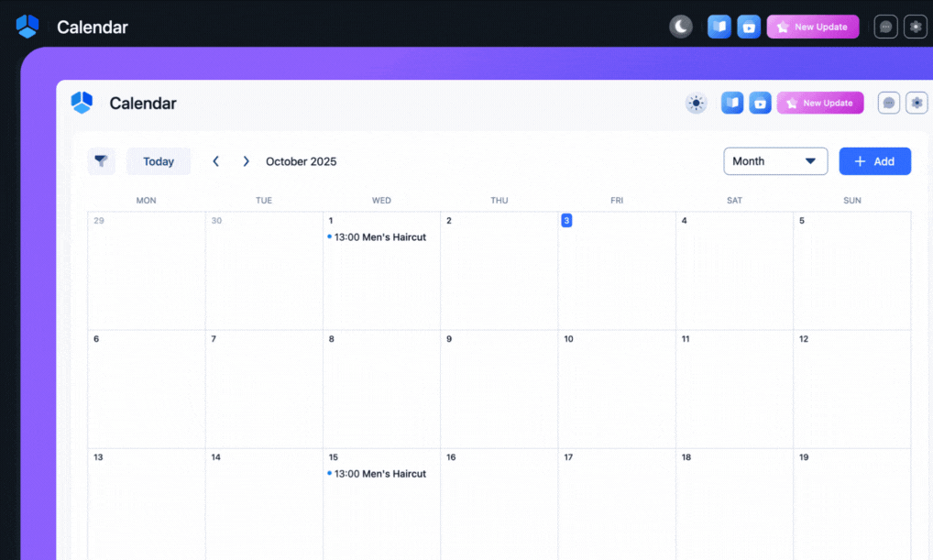The image size is (933, 560).
Task: Select day 12 in the calendar
Action: pos(852,390)
